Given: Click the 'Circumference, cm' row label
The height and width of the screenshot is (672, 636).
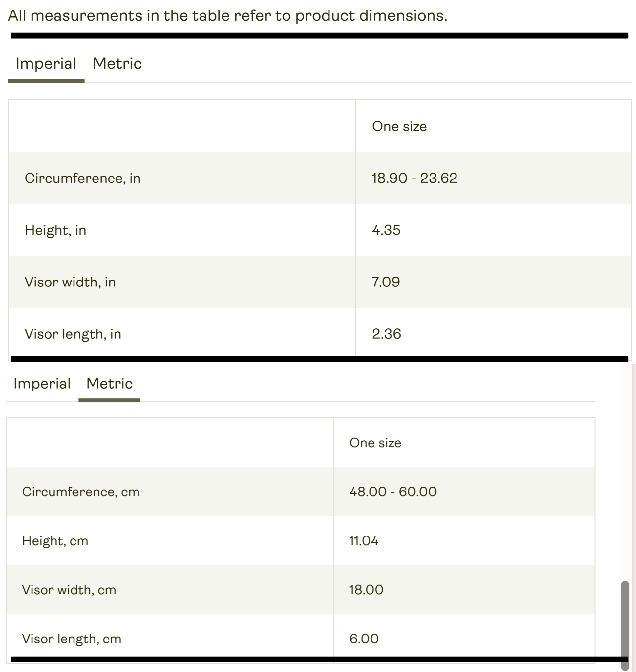Looking at the screenshot, I should click(81, 492).
